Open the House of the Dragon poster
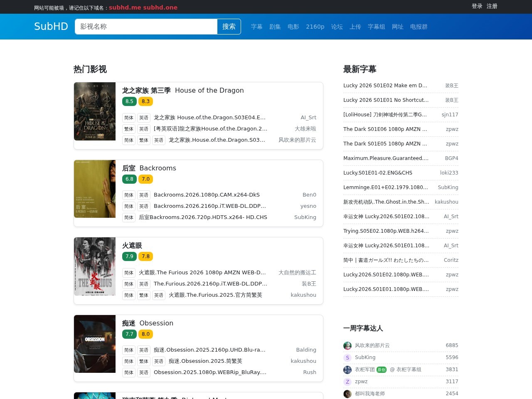Screen dimensions: 532x399 click(x=95, y=111)
